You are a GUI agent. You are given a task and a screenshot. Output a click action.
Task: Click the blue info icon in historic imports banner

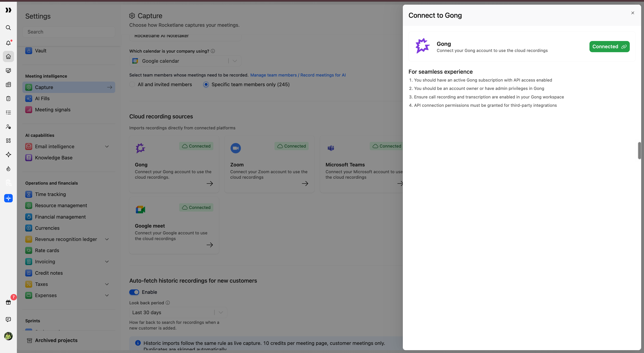[x=138, y=343]
